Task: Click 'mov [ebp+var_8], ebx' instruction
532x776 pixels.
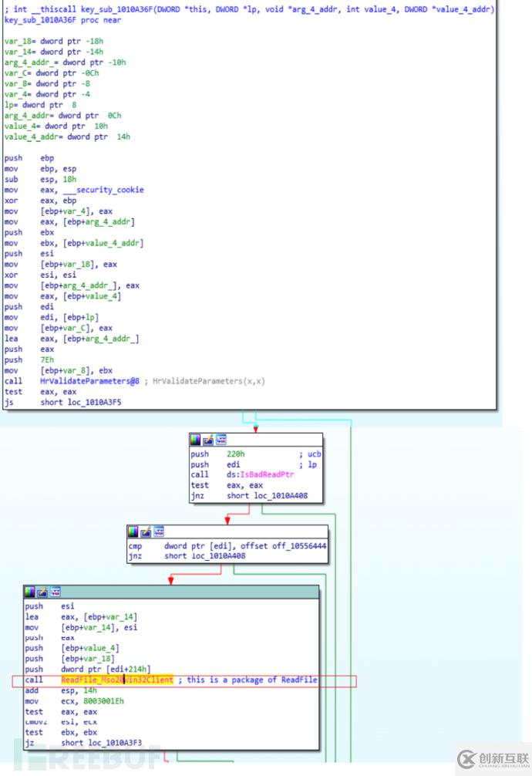Action: (x=59, y=371)
